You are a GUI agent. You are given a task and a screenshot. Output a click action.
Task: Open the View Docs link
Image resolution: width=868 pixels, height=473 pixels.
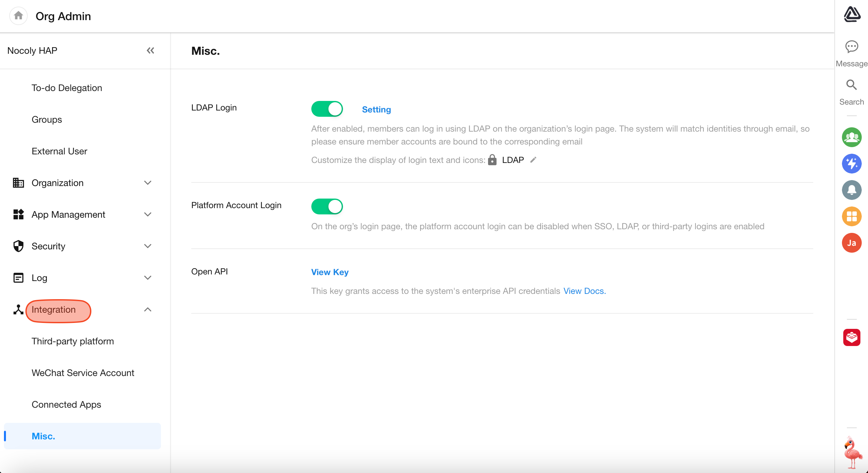584,291
